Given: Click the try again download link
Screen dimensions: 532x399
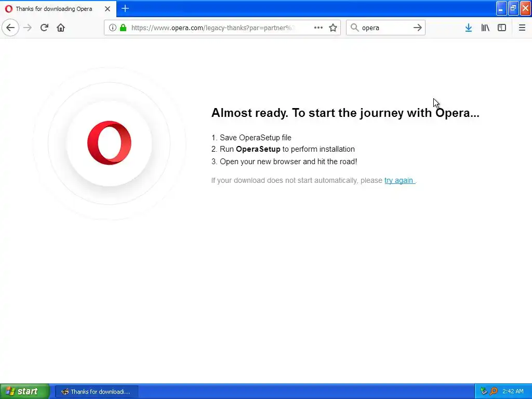Looking at the screenshot, I should [399, 180].
